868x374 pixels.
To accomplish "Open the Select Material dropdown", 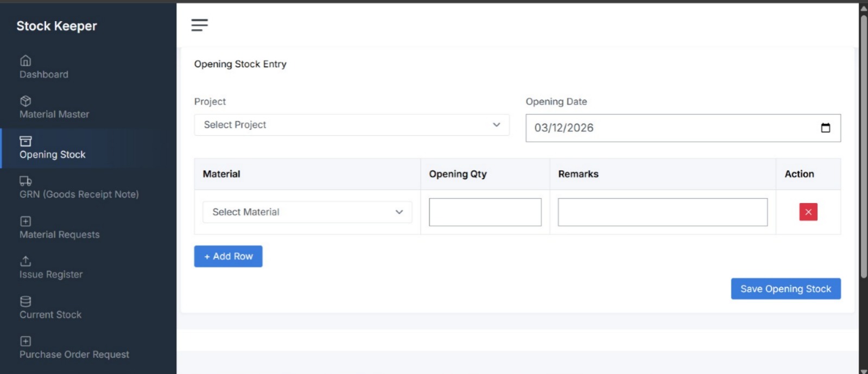I will coord(307,212).
